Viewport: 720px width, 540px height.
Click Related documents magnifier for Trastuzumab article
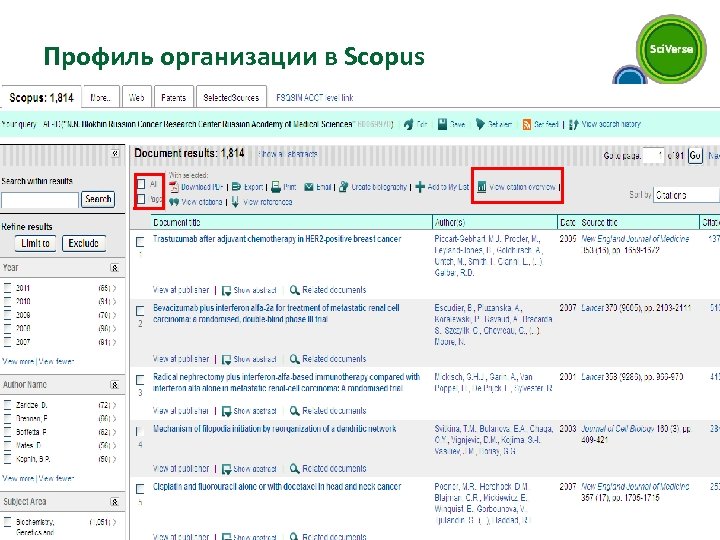[x=295, y=290]
